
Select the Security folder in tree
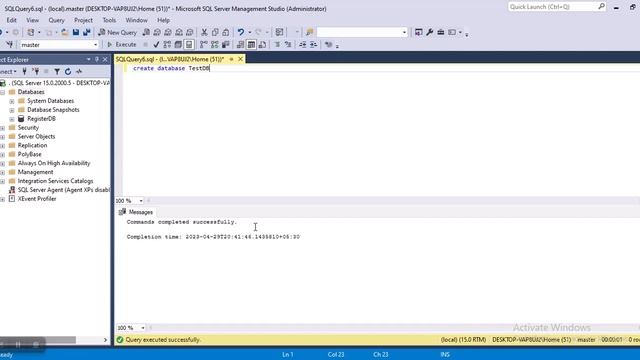28,128
